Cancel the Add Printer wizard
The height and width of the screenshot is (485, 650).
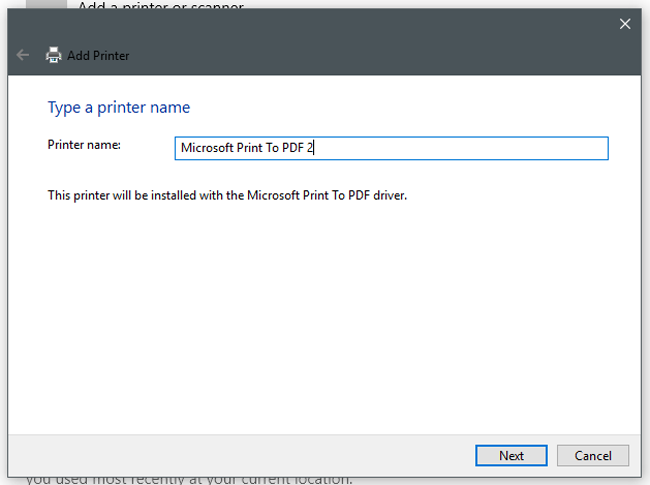593,456
